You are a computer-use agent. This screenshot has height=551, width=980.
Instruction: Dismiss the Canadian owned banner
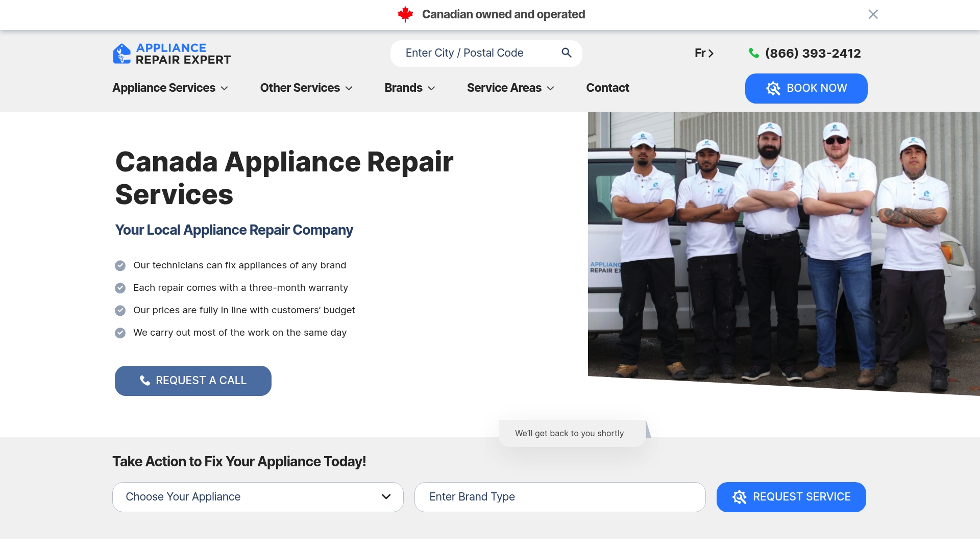(873, 14)
